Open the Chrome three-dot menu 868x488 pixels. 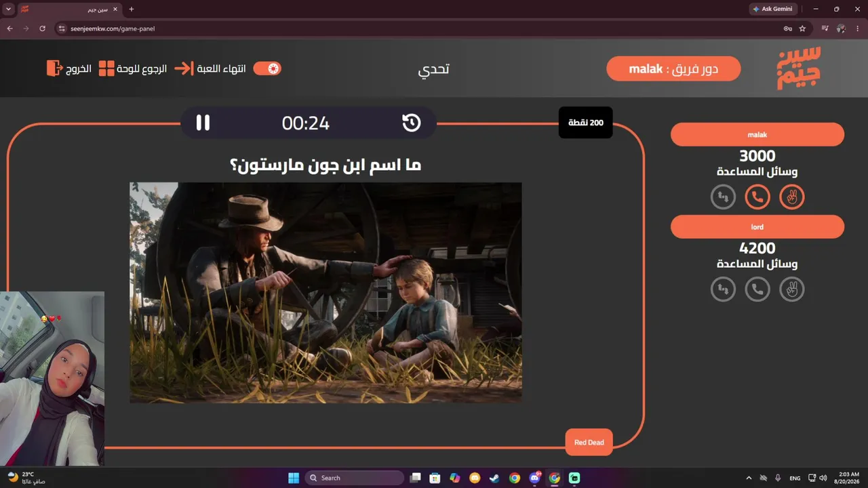pyautogui.click(x=858, y=28)
